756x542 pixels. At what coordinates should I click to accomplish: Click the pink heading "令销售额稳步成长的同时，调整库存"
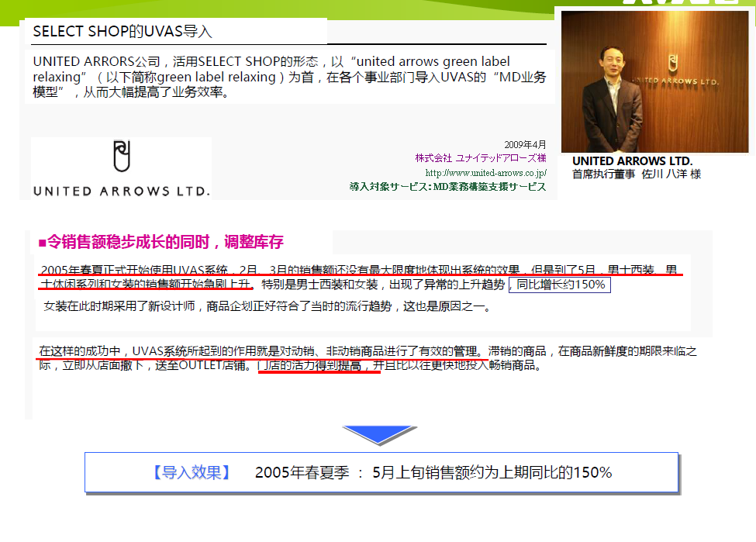point(161,242)
